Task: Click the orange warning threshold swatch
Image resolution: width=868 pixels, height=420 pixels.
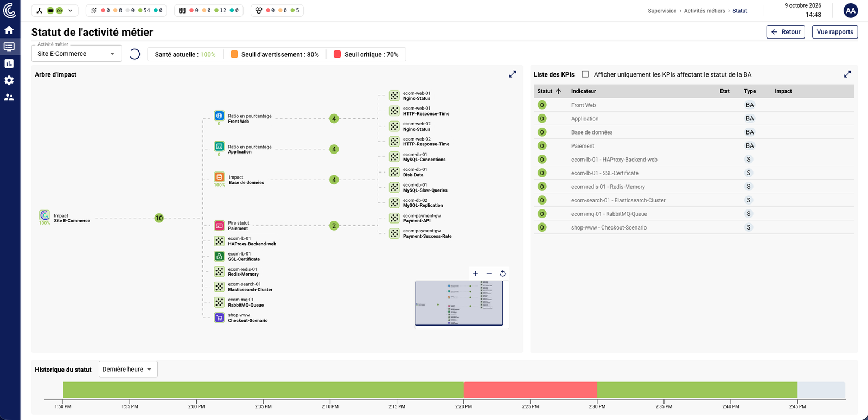Action: 234,54
